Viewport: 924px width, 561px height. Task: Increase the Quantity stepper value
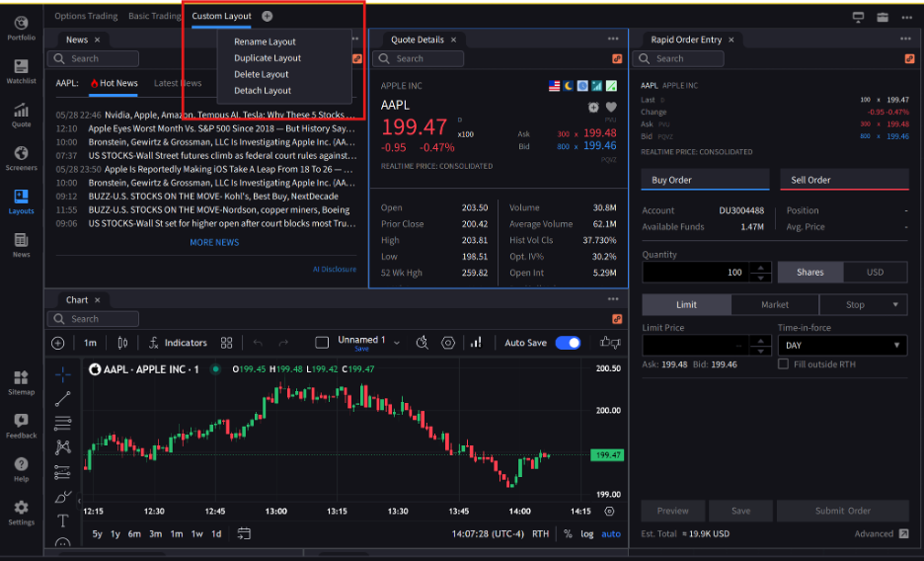[x=761, y=267]
